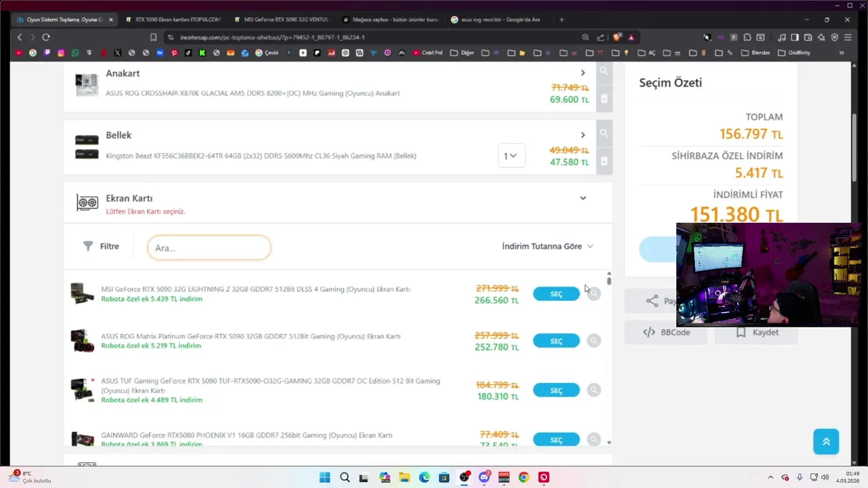This screenshot has height=488, width=868.
Task: Open the Brave shields lion icon
Action: pos(617,37)
